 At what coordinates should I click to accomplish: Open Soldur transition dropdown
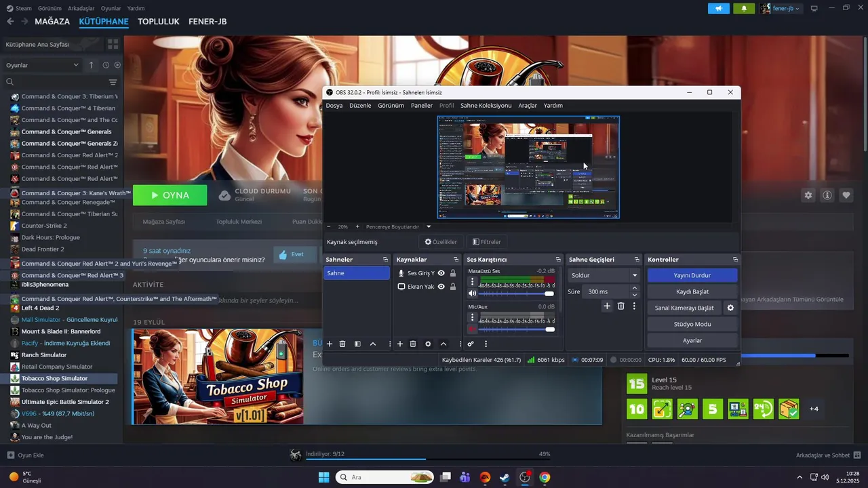coord(604,275)
